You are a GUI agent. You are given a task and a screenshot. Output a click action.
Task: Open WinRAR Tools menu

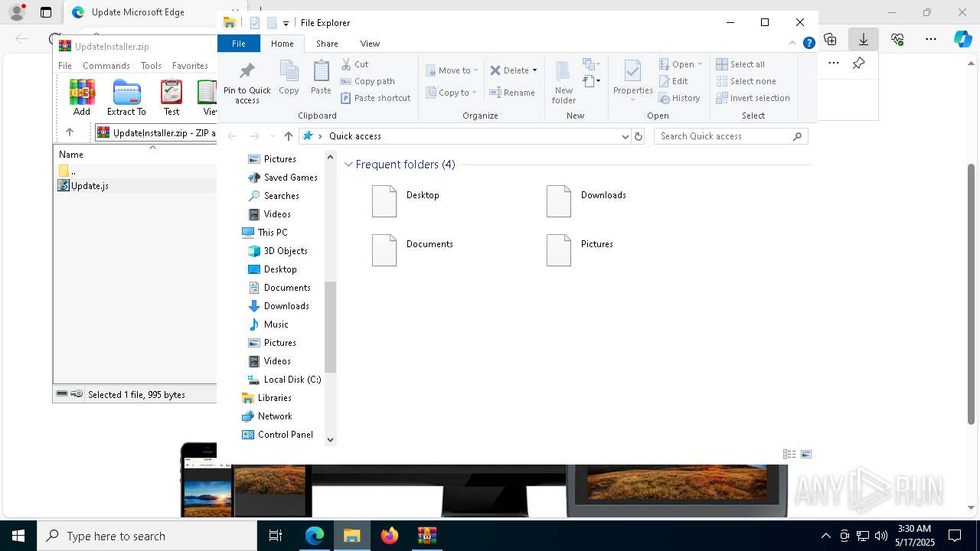[151, 66]
